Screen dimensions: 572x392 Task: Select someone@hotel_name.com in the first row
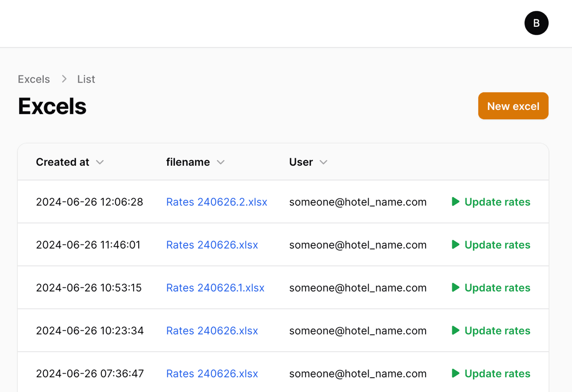pyautogui.click(x=357, y=202)
